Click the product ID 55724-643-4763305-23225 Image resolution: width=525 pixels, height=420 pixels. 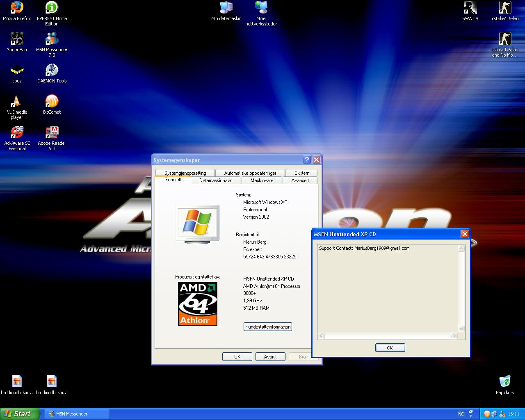269,257
